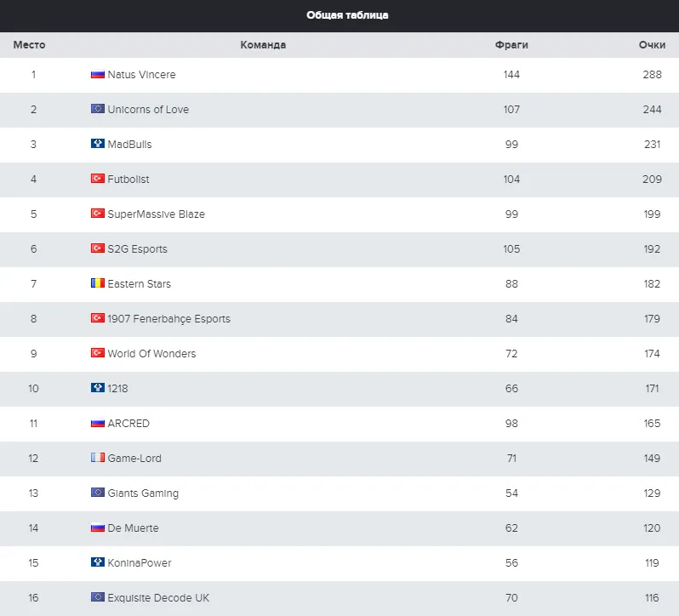
Task: Click the Romanian flag next to Eastern Stars
Action: [98, 283]
